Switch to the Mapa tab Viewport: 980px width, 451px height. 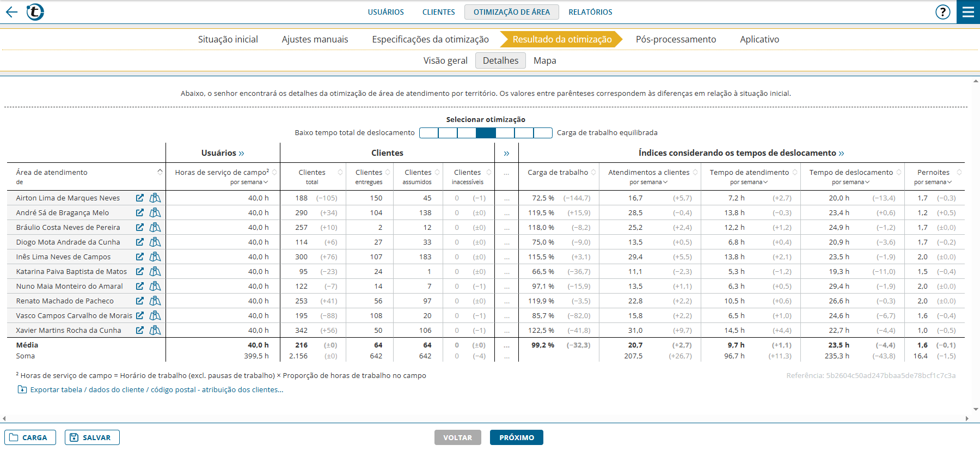(x=544, y=60)
